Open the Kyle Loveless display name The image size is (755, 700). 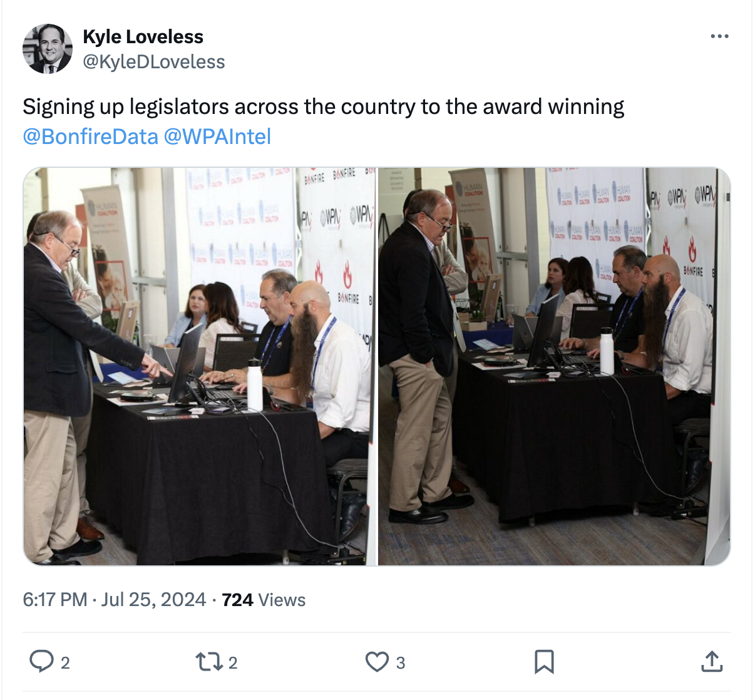[x=143, y=37]
